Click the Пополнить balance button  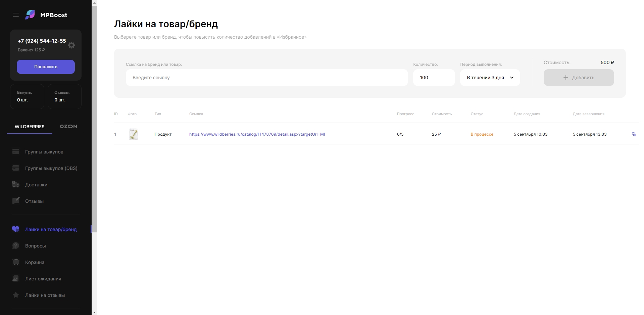pyautogui.click(x=46, y=67)
